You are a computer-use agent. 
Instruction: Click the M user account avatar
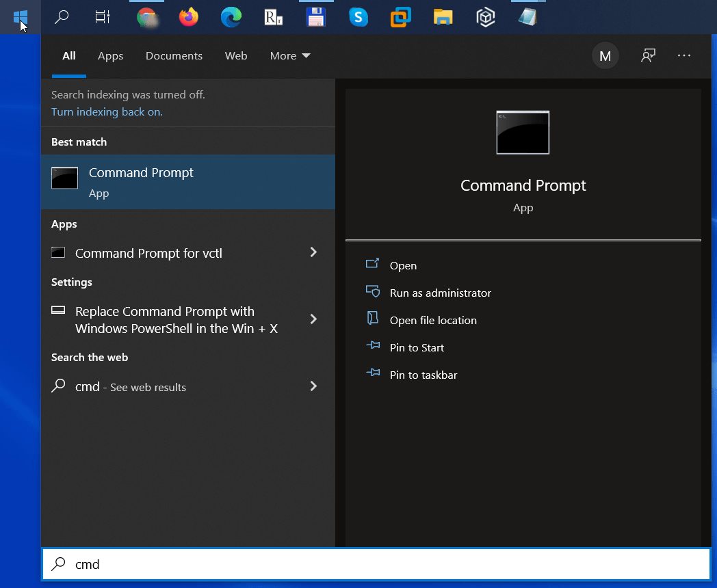tap(605, 56)
